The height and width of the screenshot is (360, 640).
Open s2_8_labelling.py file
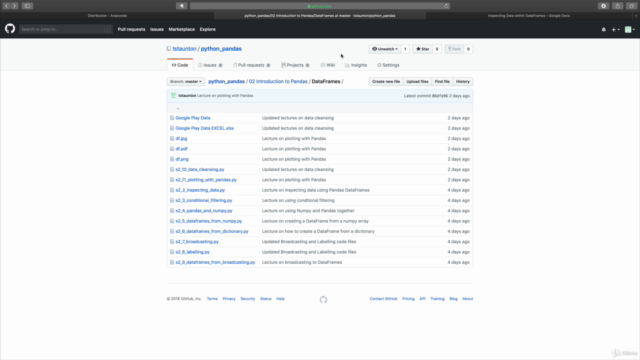click(x=193, y=252)
